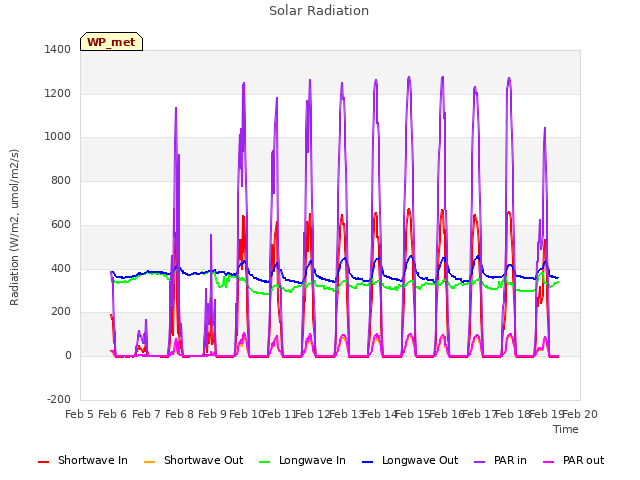The width and height of the screenshot is (640, 480).
Task: Click the purple PAR in legend swatch
Action: (480, 462)
